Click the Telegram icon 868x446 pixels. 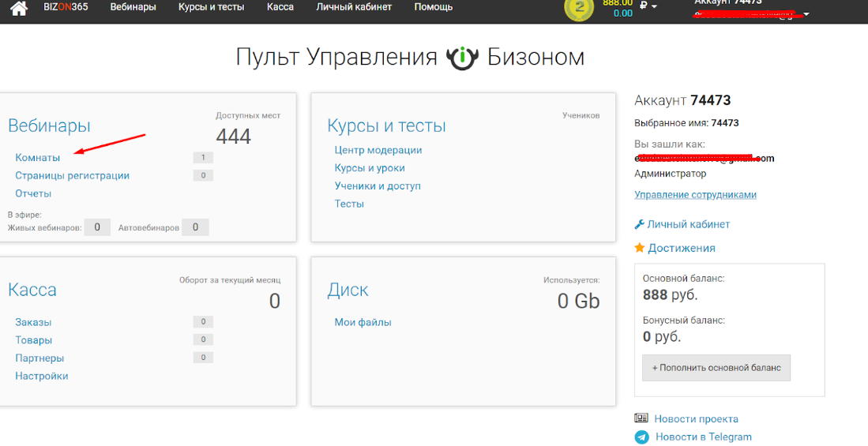pyautogui.click(x=641, y=437)
